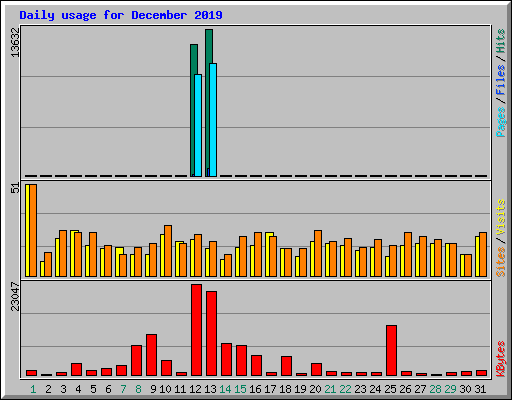Screen dimensions: 512x400
Task: Click the orange Sites bar for day 10
Action: (168, 251)
